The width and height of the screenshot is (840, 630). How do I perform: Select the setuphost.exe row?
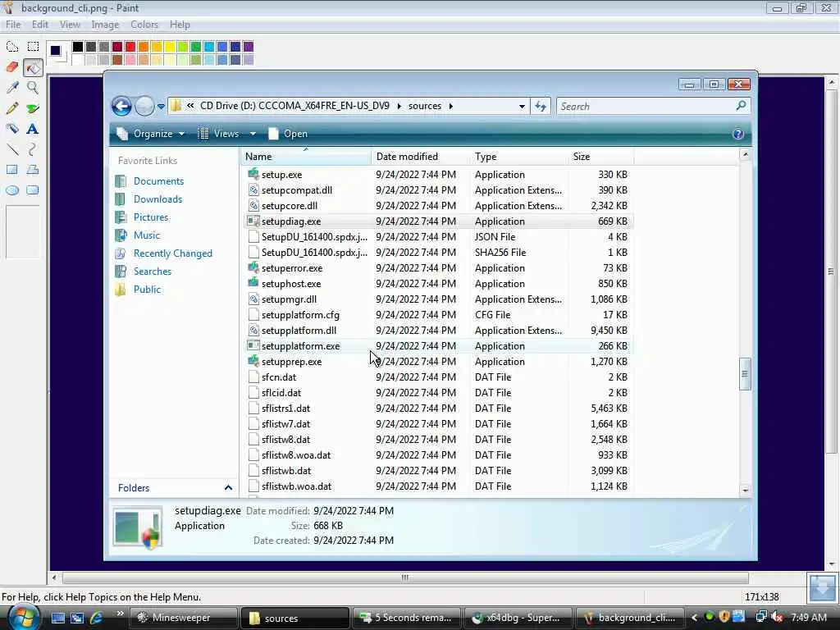click(x=438, y=283)
